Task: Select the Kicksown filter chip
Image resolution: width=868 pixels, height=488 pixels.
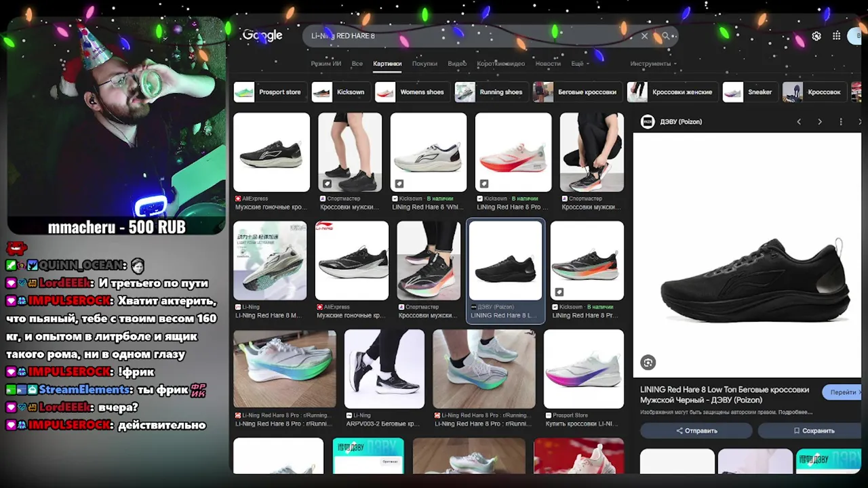Action: 341,92
